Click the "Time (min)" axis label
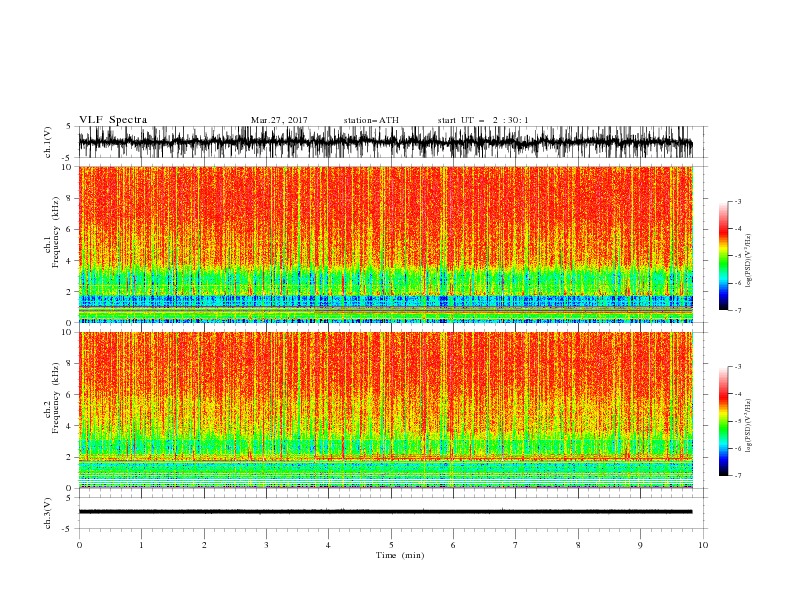Image resolution: width=792 pixels, height=612 pixels. click(x=400, y=555)
